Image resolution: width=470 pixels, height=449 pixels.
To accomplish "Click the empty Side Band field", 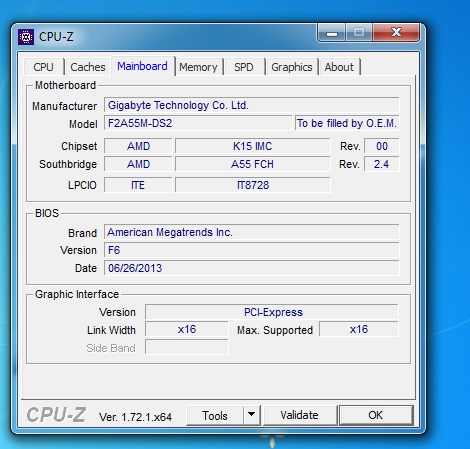I will click(x=187, y=347).
